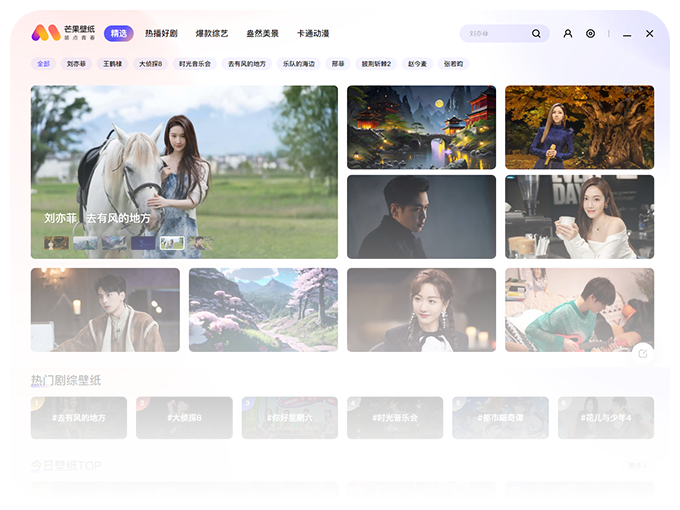The height and width of the screenshot is (510, 680).
Task: Click the search magnifier icon
Action: point(536,33)
